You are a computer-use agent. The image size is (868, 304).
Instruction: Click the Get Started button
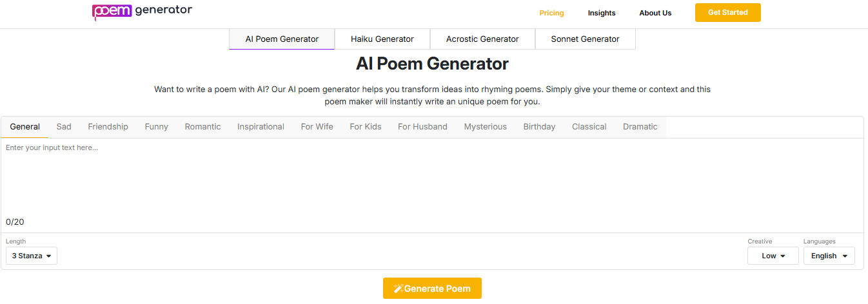(x=727, y=12)
